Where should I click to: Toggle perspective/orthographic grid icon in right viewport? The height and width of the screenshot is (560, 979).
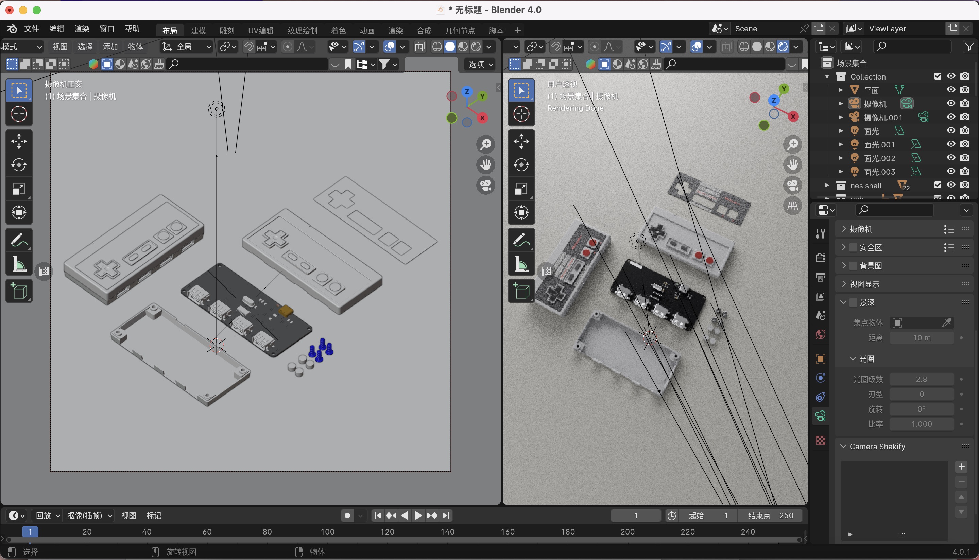pos(793,207)
